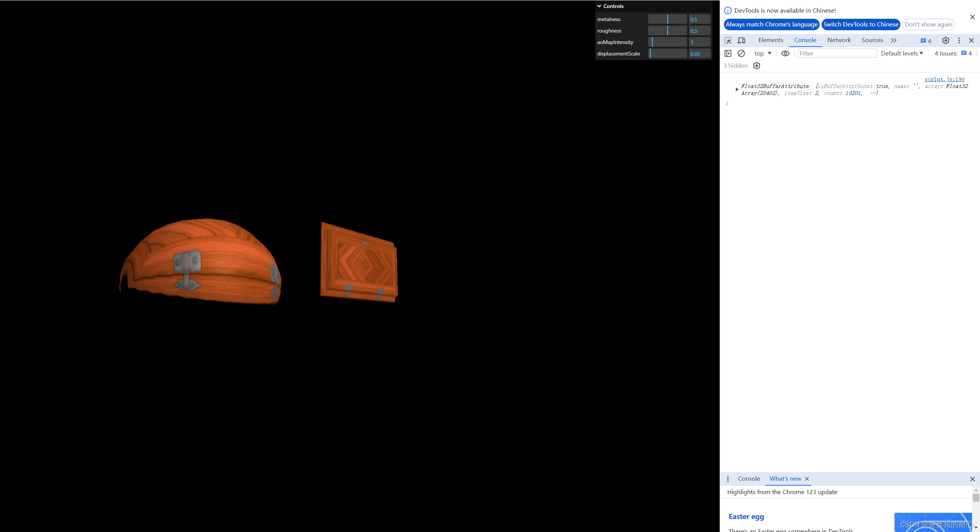This screenshot has width=980, height=532.
Task: Open the Default levels dropdown
Action: tap(902, 53)
